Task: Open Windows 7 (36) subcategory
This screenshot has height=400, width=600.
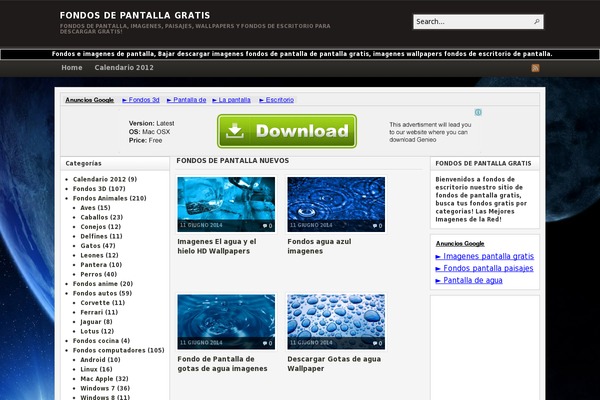Action: 105,389
